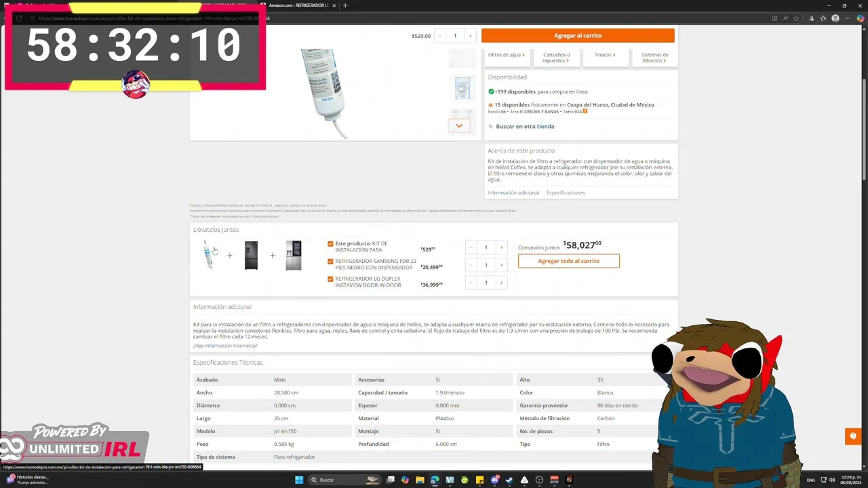This screenshot has width=868, height=488.
Task: Open the browser profile avatar
Action: (x=835, y=18)
